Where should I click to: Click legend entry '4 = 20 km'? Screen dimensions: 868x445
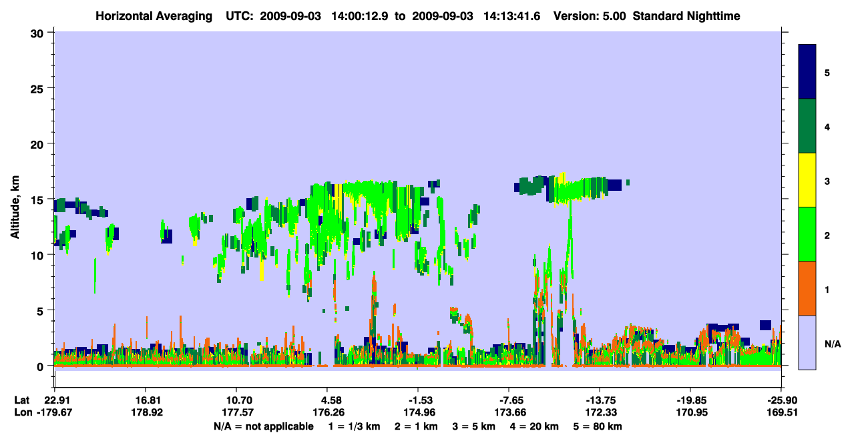535,426
